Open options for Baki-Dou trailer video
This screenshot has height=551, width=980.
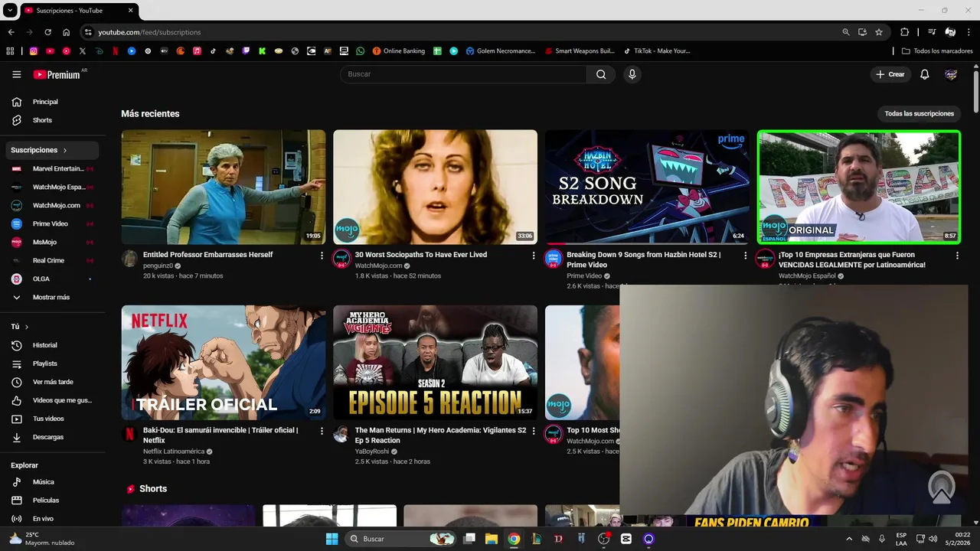click(x=322, y=431)
